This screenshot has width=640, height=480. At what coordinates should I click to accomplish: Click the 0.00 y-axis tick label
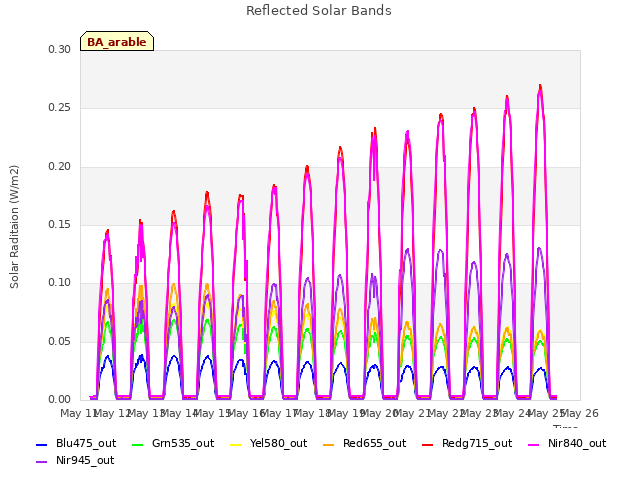click(x=60, y=400)
